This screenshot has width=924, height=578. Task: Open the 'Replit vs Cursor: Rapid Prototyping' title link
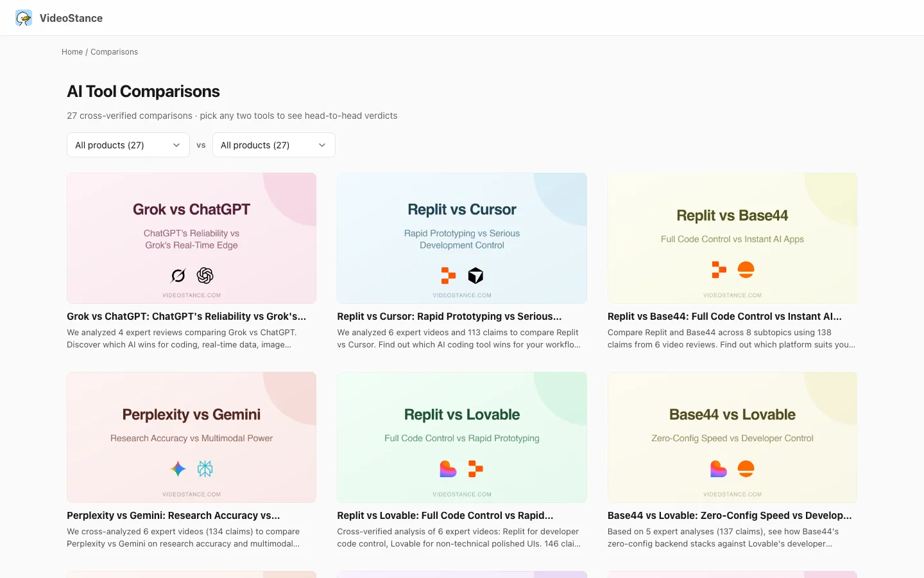449,317
